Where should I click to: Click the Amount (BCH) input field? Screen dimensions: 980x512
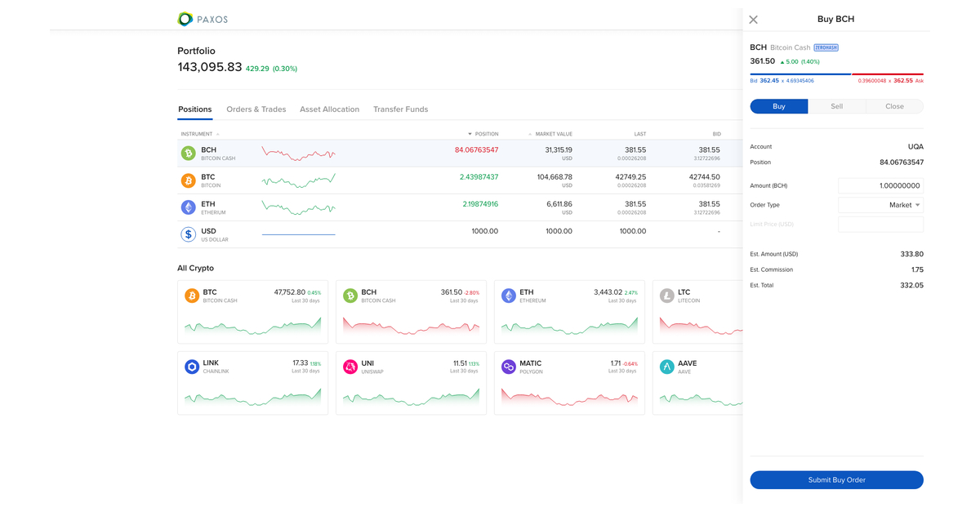(x=880, y=185)
